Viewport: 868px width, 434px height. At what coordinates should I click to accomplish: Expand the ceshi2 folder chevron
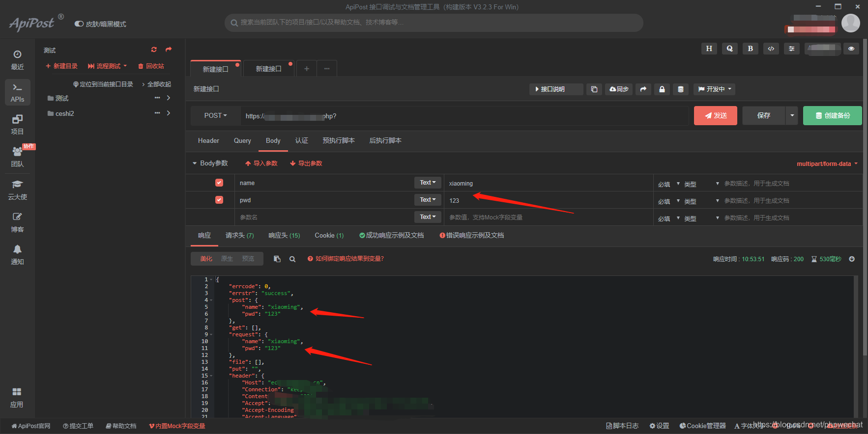tap(169, 113)
